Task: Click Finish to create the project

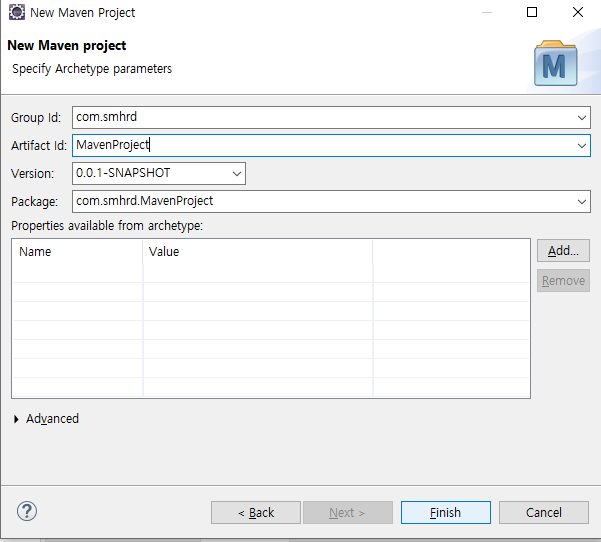Action: (x=445, y=512)
